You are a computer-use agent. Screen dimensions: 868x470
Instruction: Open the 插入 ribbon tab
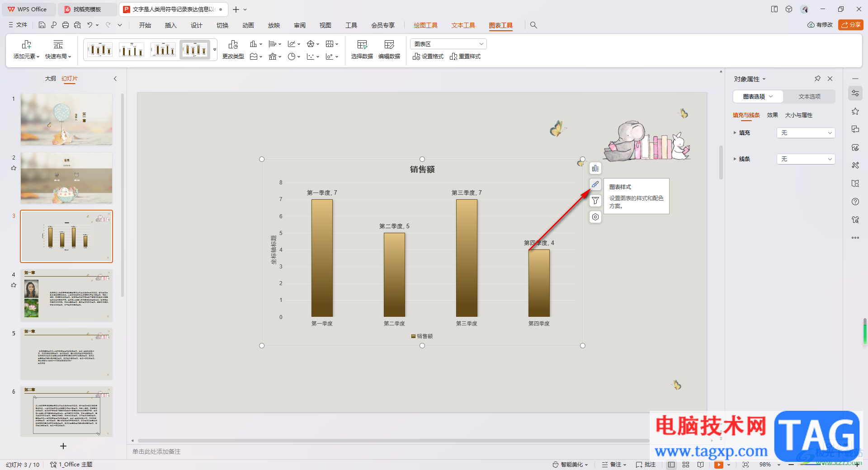click(x=170, y=25)
